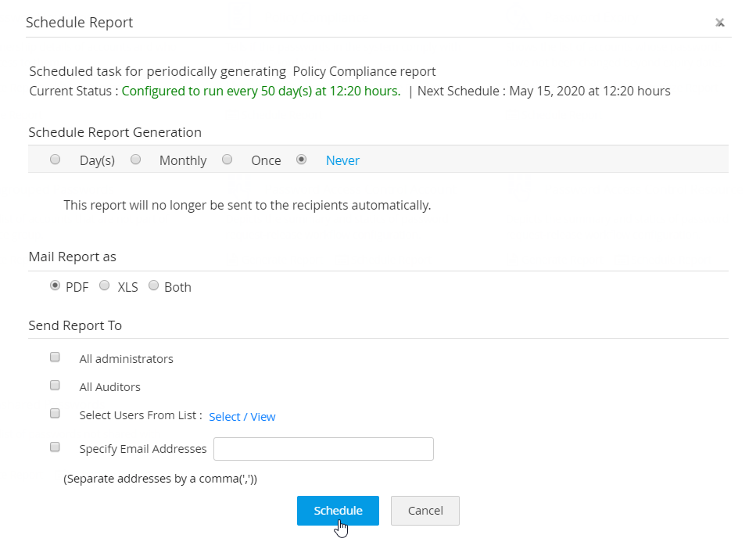Screen dimensions: 756x560
Task: Check the All Auditors checkbox
Action: point(55,386)
